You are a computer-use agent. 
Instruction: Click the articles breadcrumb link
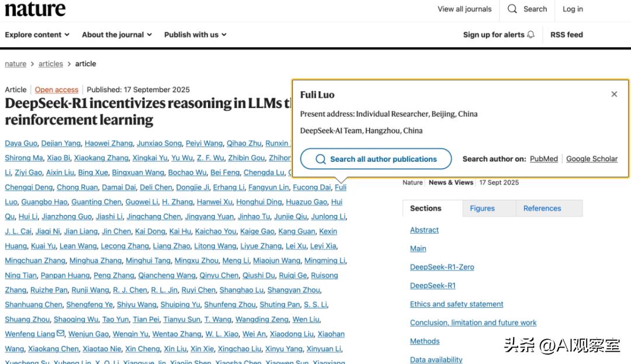coord(51,64)
